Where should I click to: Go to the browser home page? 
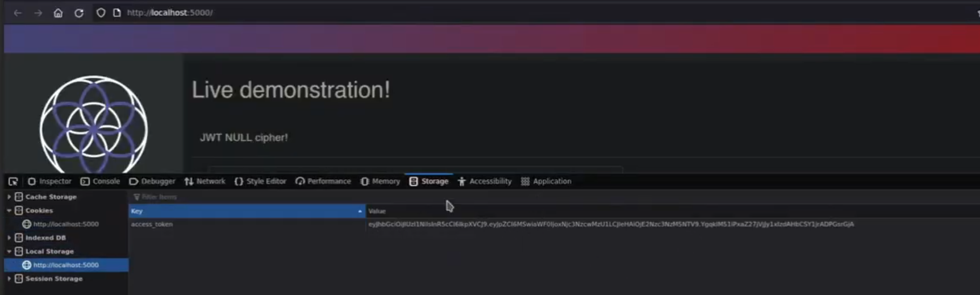(58, 13)
